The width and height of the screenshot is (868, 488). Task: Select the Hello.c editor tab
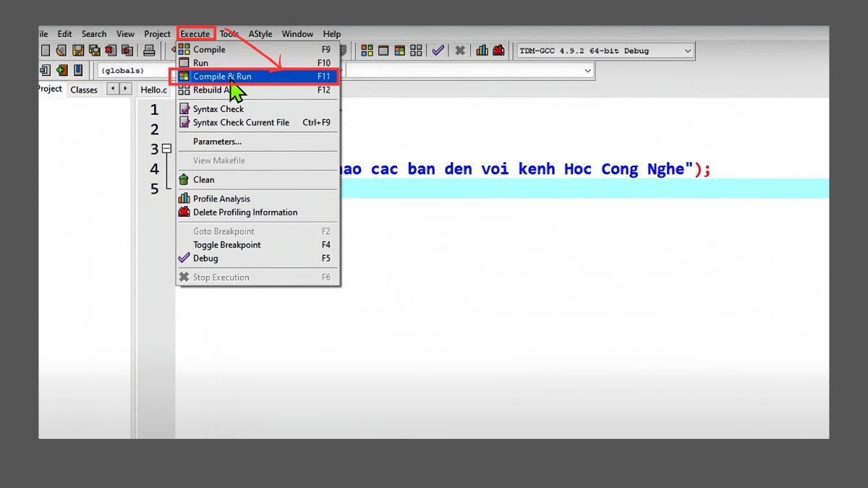click(153, 90)
